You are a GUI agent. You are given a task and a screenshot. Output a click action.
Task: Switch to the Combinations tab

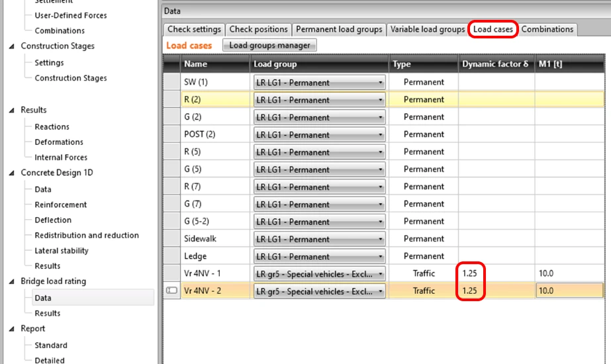click(547, 29)
